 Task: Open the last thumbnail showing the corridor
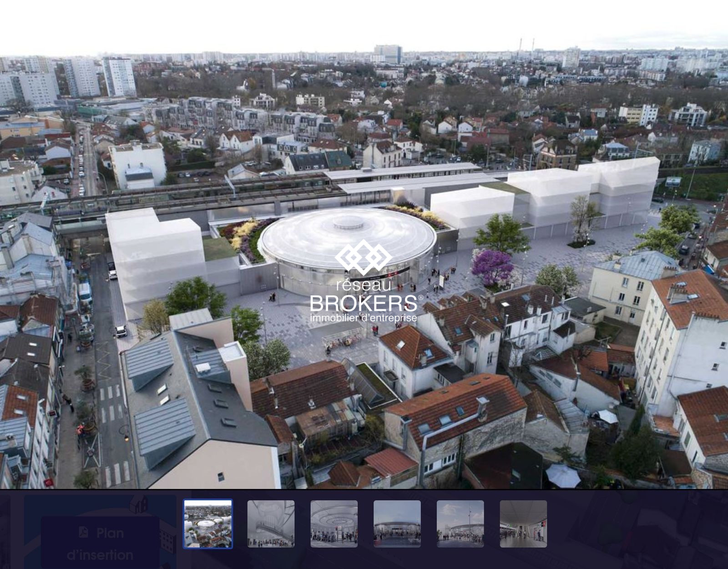(x=523, y=523)
